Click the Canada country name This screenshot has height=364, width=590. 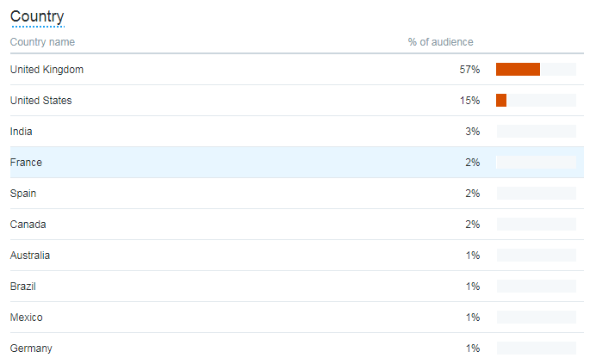click(28, 225)
